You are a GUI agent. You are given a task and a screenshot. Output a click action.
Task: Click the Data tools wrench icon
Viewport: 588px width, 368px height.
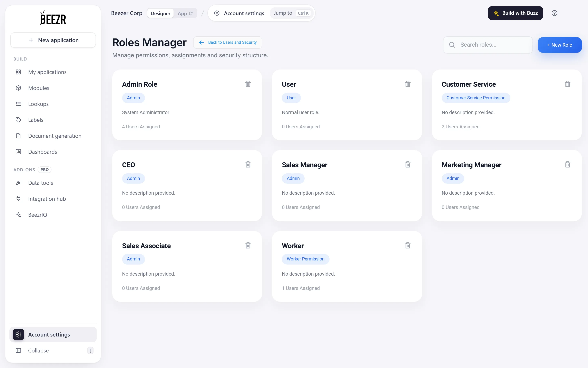pos(18,183)
